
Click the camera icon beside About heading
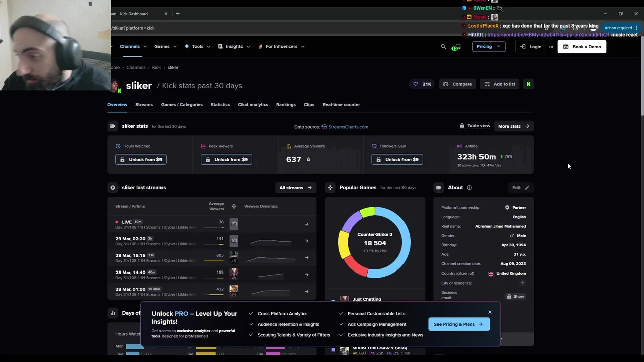coord(439,188)
